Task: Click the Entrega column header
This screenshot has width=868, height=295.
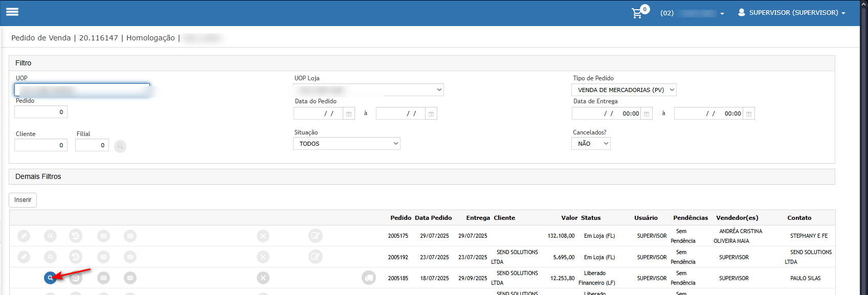Action: pyautogui.click(x=478, y=218)
